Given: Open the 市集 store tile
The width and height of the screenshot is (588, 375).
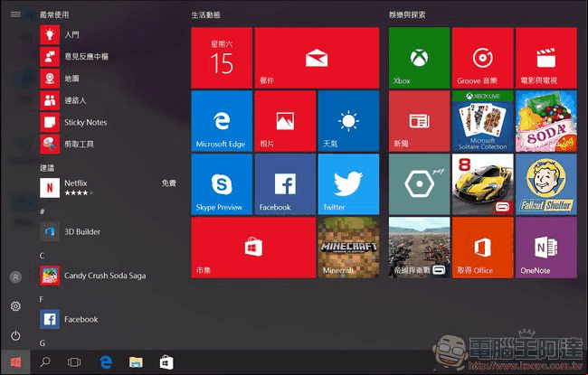Looking at the screenshot, I should click(253, 248).
